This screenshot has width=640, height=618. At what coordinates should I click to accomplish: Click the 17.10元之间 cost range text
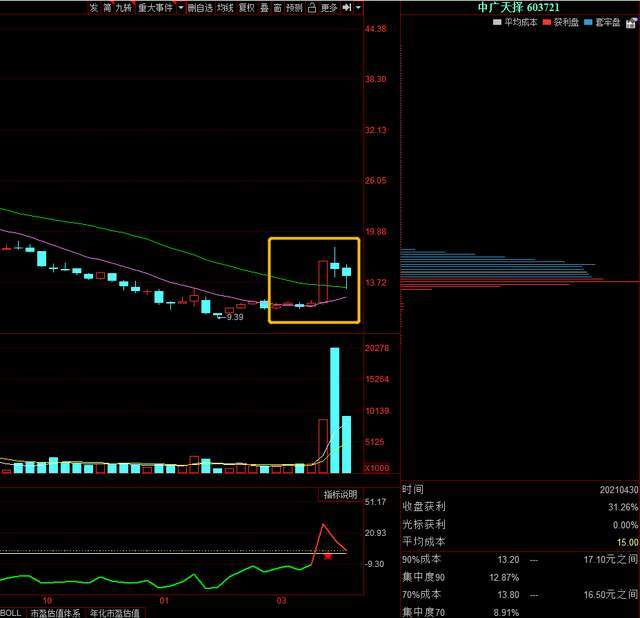point(611,560)
